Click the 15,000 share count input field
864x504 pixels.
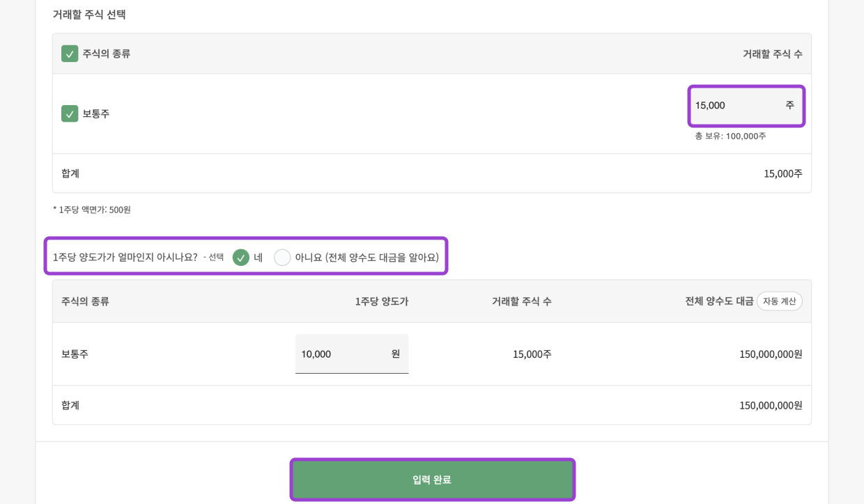(x=735, y=106)
